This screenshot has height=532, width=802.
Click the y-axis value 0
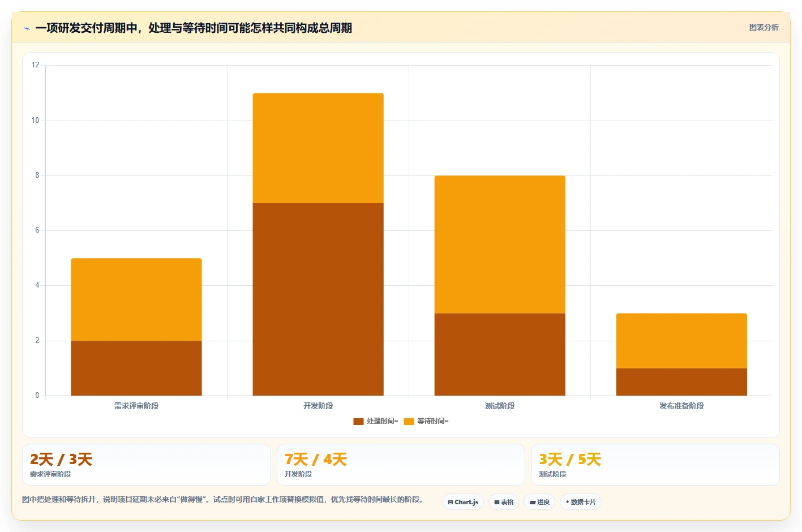pos(37,396)
